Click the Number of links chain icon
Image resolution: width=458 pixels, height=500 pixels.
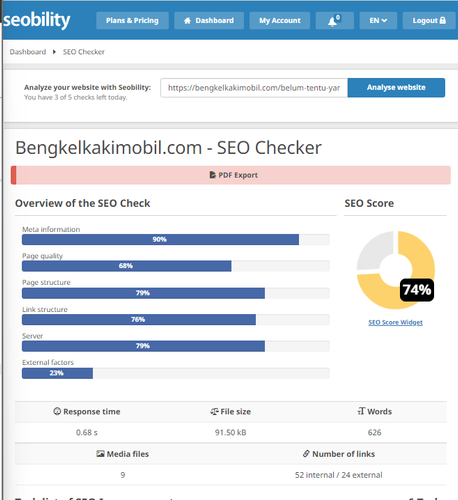click(306, 454)
